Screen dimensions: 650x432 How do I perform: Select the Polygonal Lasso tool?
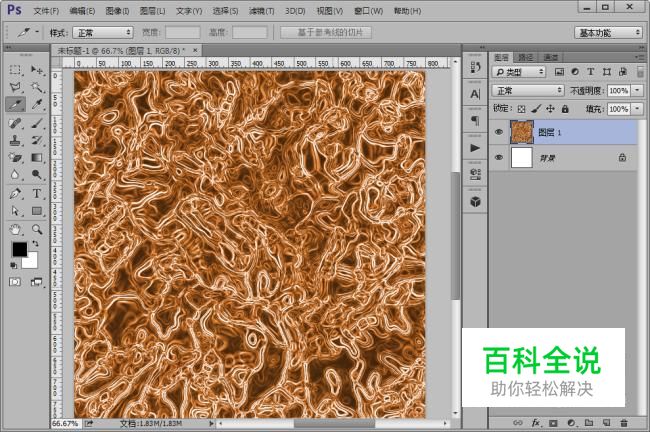click(15, 87)
